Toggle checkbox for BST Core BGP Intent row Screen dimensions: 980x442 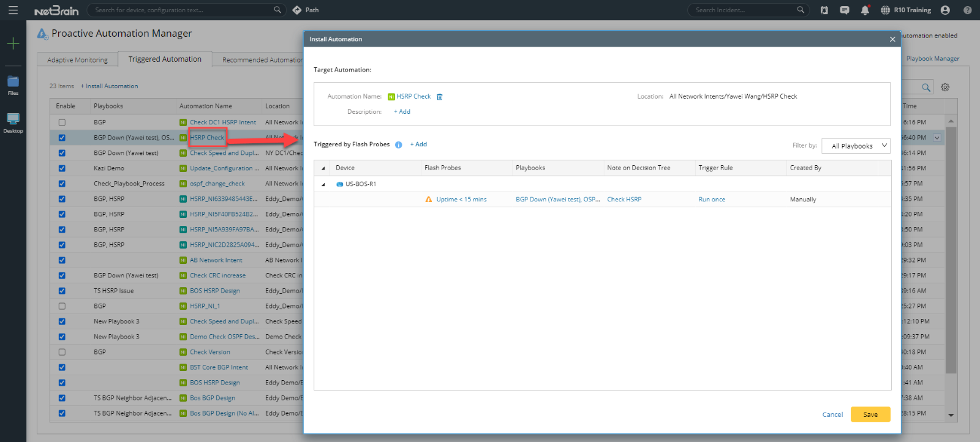point(62,367)
